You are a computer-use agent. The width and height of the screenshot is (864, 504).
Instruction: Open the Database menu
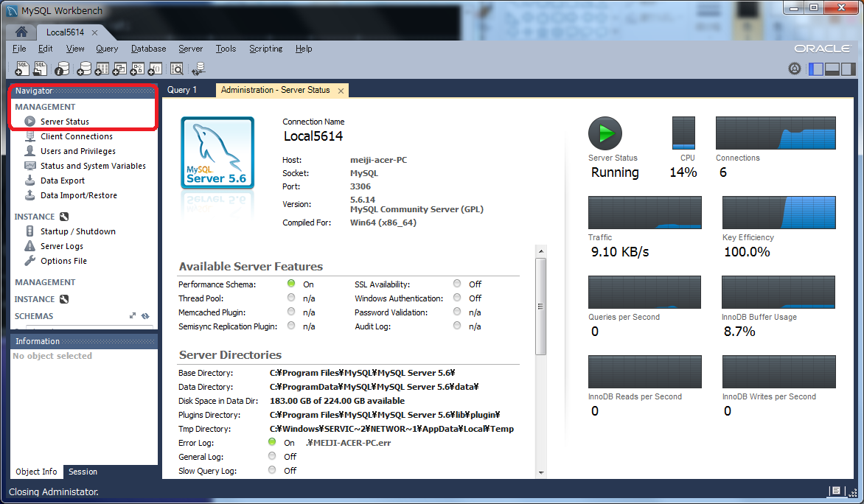pyautogui.click(x=148, y=49)
